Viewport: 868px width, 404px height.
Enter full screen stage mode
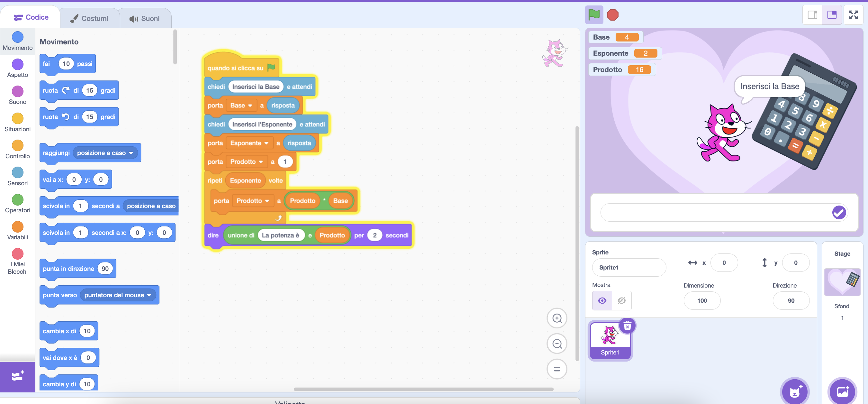pos(853,15)
